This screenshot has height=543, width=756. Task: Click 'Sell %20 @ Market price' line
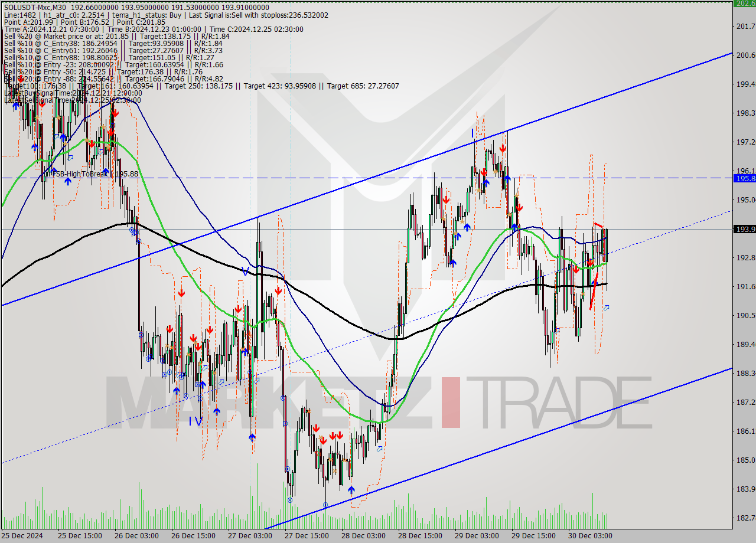point(116,36)
